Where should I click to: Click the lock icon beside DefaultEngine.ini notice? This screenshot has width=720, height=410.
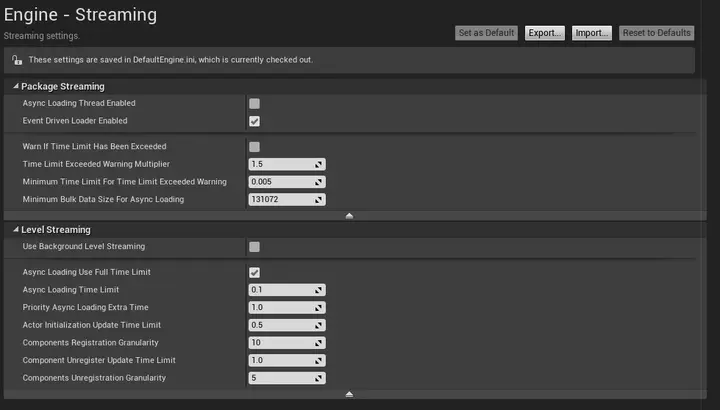coord(17,60)
